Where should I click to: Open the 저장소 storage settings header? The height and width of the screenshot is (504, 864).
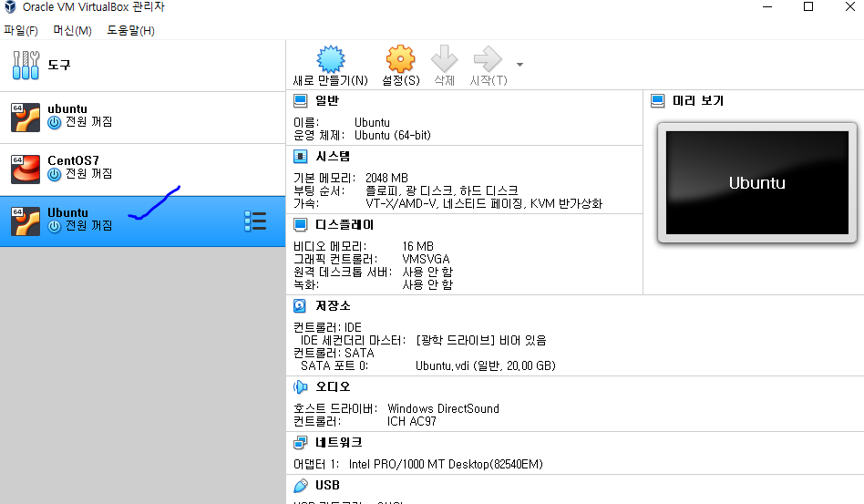point(333,305)
